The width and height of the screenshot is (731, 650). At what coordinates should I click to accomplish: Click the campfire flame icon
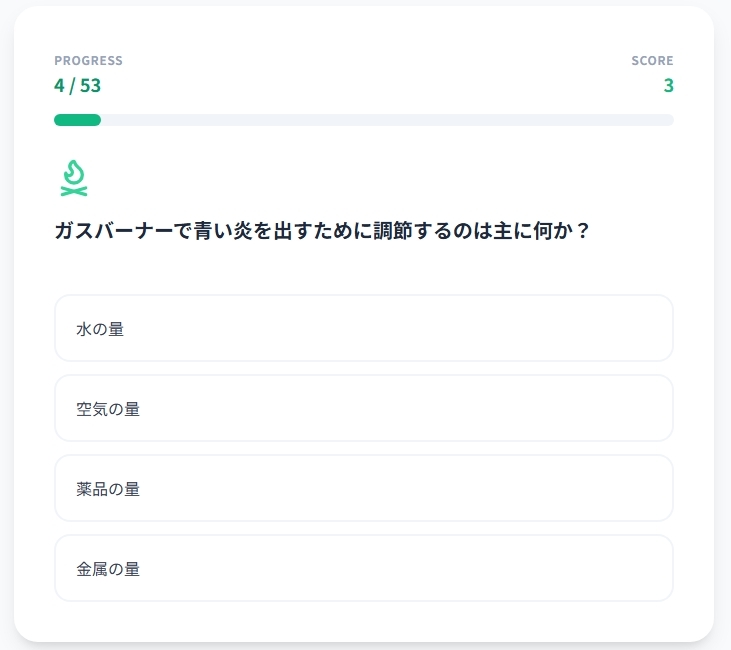(x=73, y=178)
